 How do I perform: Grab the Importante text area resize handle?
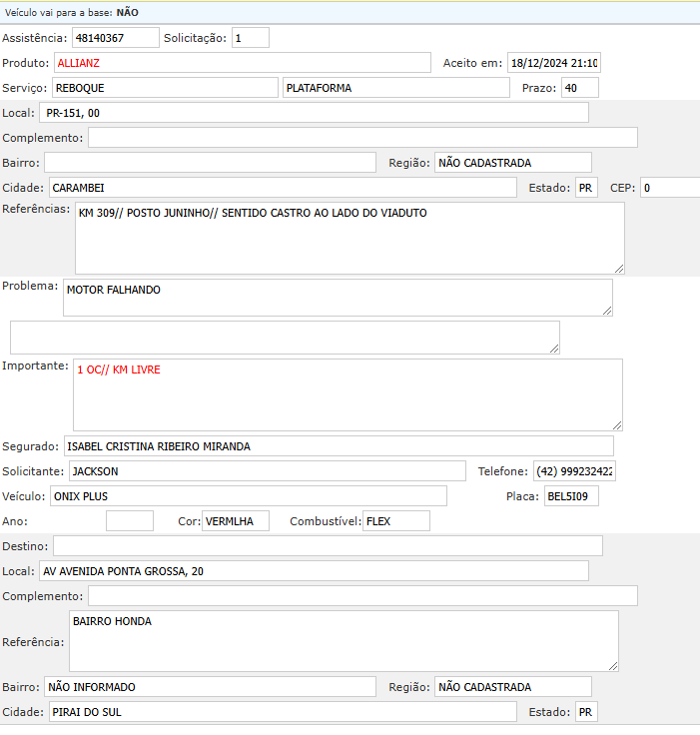[x=617, y=425]
